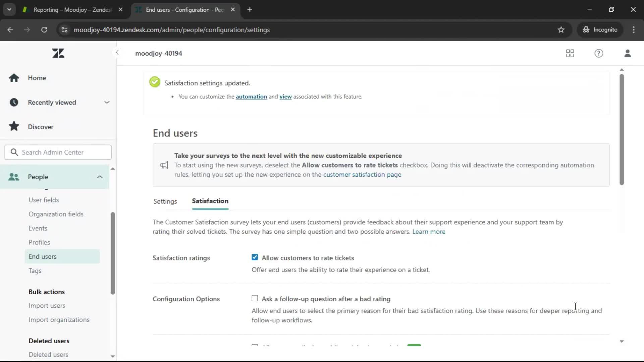Select End users in sidebar
This screenshot has width=644, height=362.
[x=62, y=256]
